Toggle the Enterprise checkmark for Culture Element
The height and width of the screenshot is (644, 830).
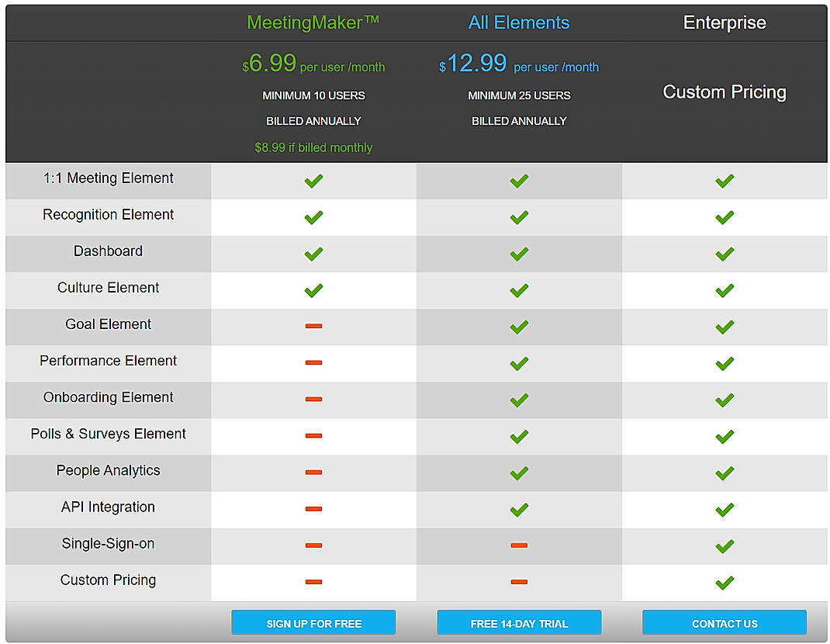(x=724, y=290)
